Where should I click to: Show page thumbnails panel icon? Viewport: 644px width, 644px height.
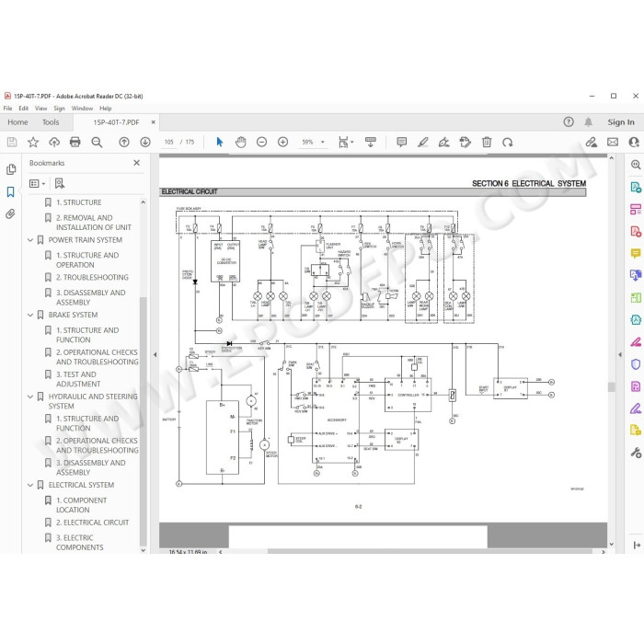[11, 169]
